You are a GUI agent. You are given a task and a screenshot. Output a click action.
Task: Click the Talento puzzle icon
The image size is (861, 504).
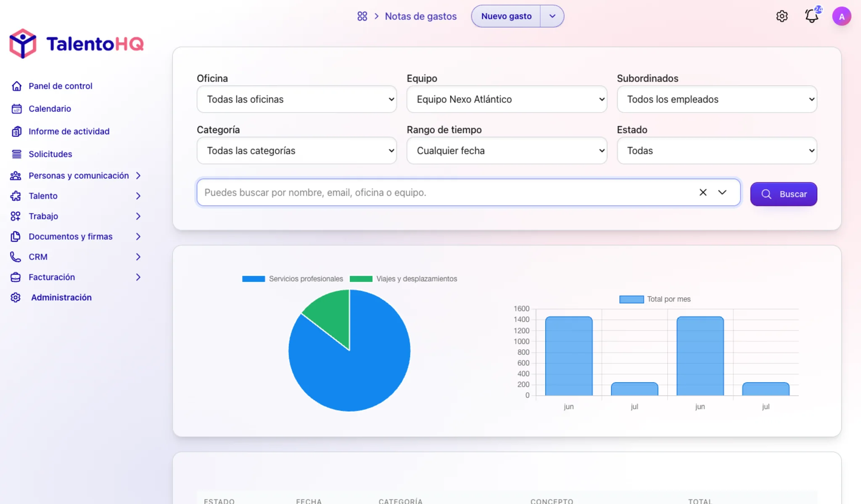16,196
